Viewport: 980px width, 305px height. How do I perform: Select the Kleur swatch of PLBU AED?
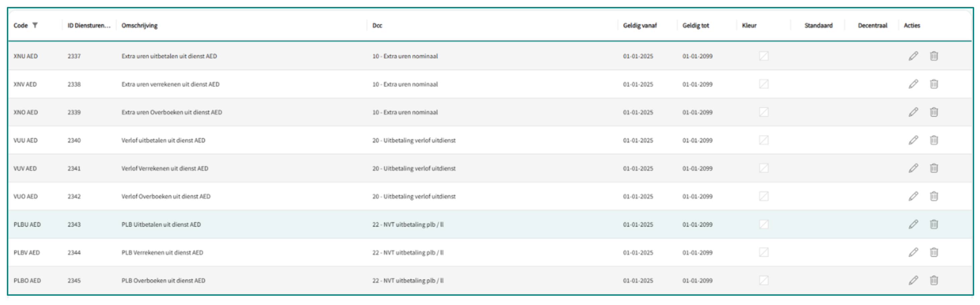764,225
